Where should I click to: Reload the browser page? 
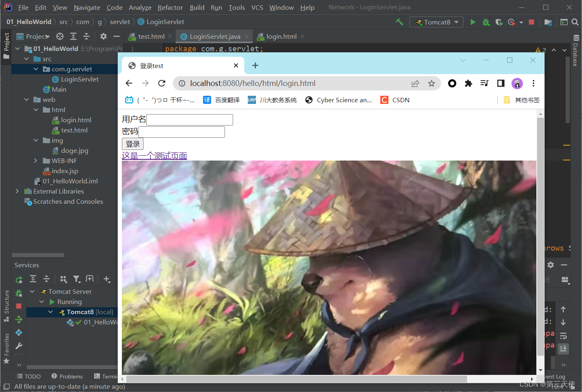click(x=162, y=83)
